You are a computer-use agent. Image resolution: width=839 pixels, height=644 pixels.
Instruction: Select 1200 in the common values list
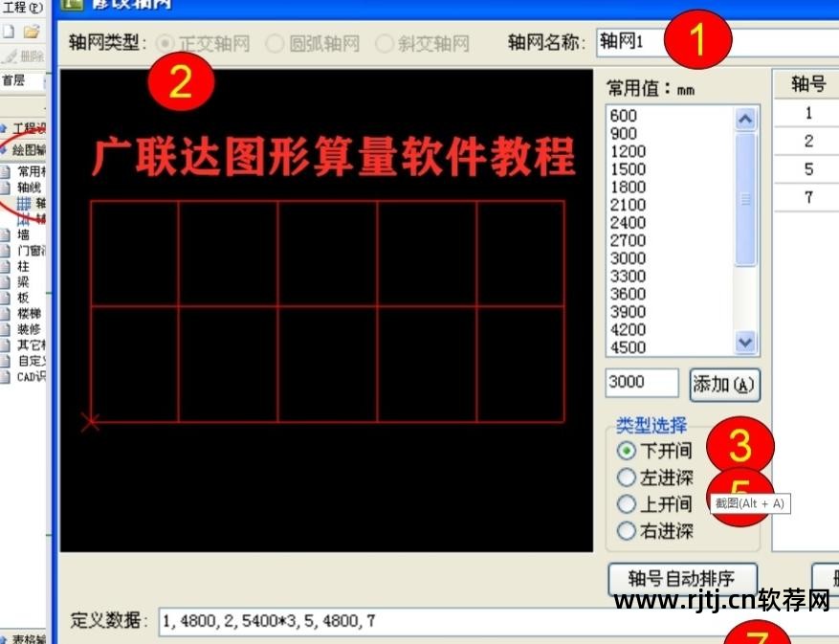[629, 151]
